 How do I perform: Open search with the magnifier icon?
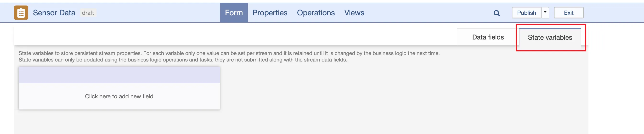[x=497, y=13]
